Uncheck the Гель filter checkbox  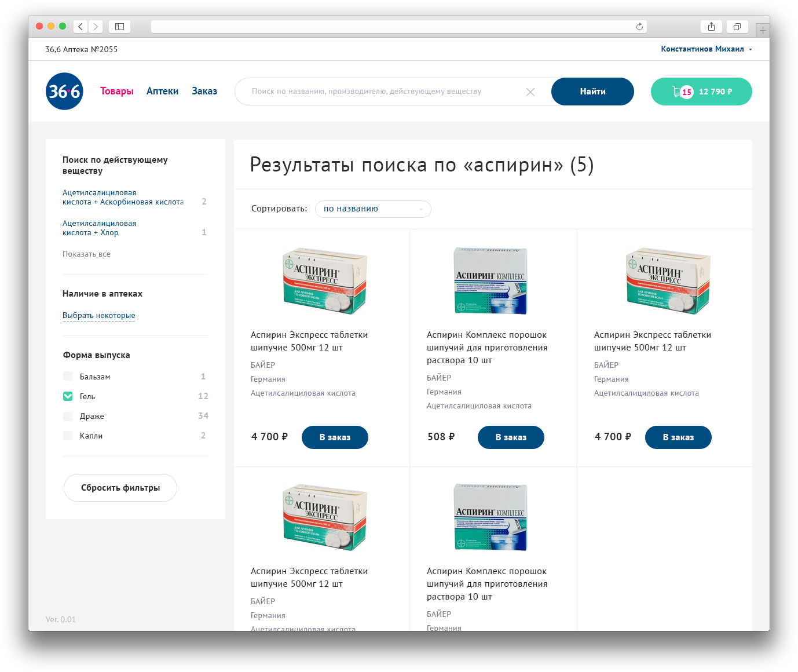point(68,396)
